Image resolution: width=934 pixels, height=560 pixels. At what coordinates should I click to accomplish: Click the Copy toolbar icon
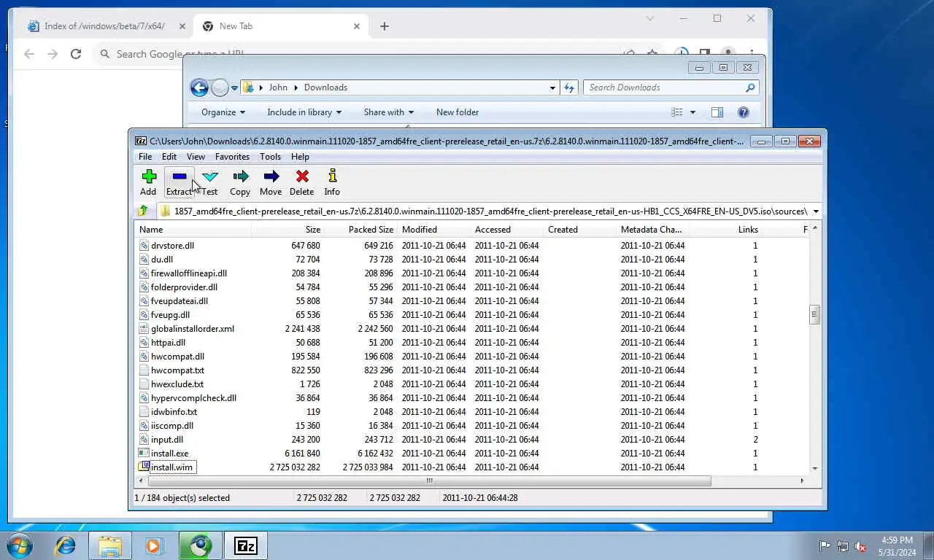[x=240, y=176]
